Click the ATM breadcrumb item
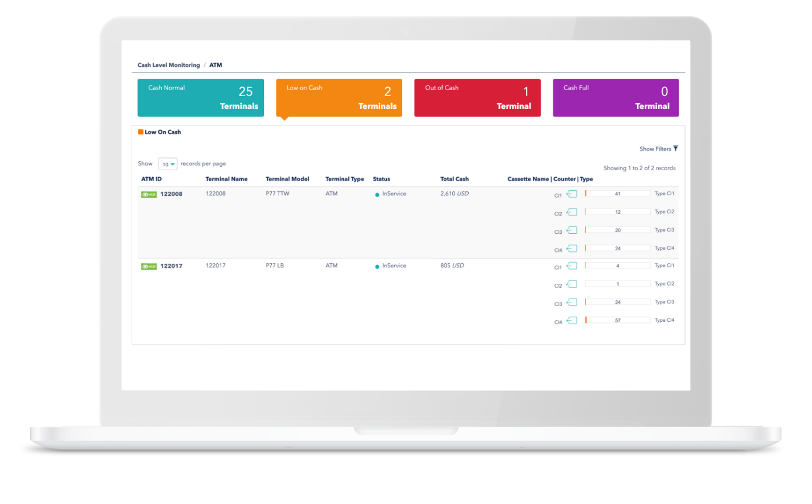 click(x=216, y=65)
